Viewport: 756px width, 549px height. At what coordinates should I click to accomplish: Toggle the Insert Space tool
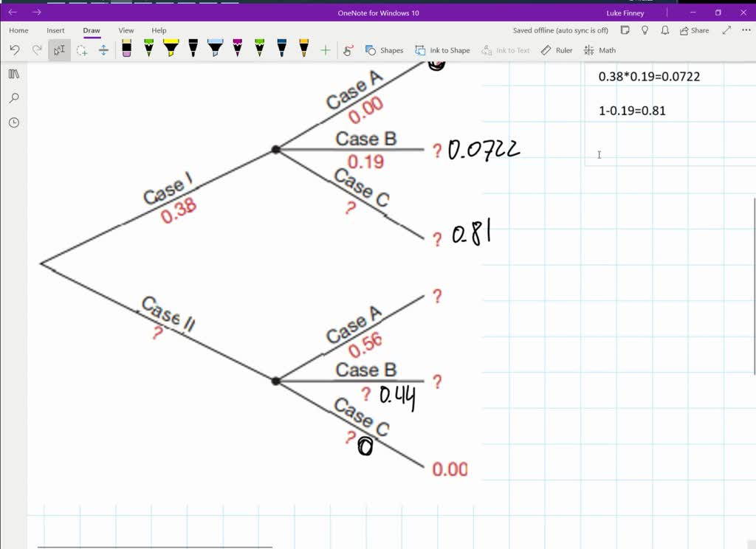tap(103, 49)
